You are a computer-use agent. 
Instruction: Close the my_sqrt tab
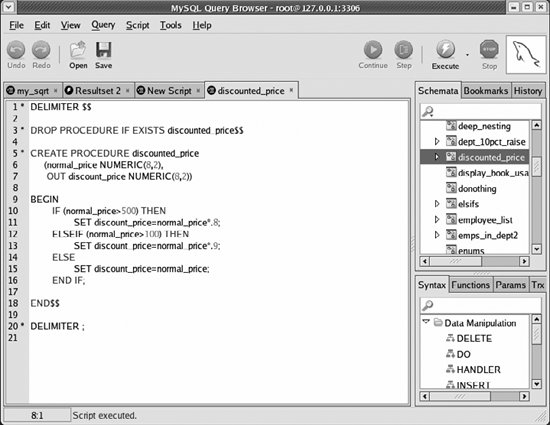pos(55,91)
